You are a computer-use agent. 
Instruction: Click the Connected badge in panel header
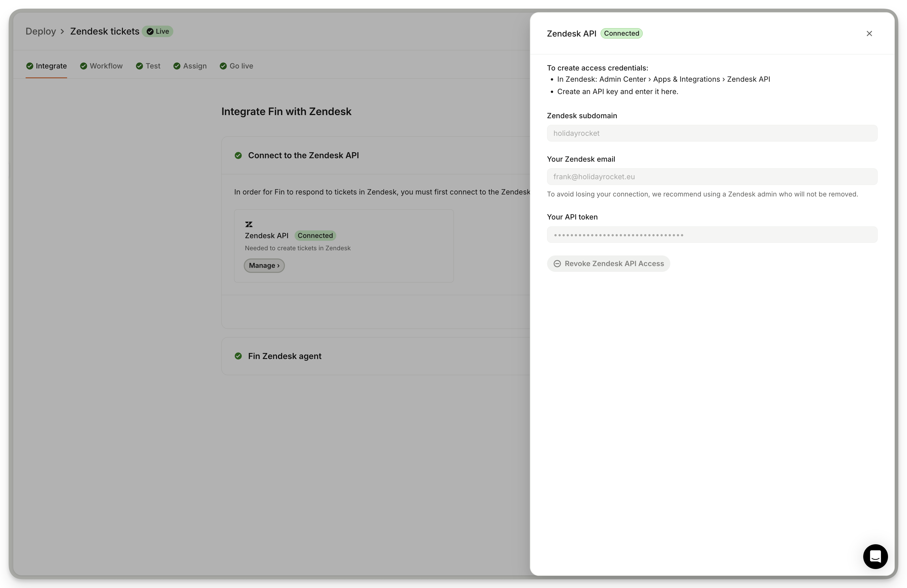621,33
